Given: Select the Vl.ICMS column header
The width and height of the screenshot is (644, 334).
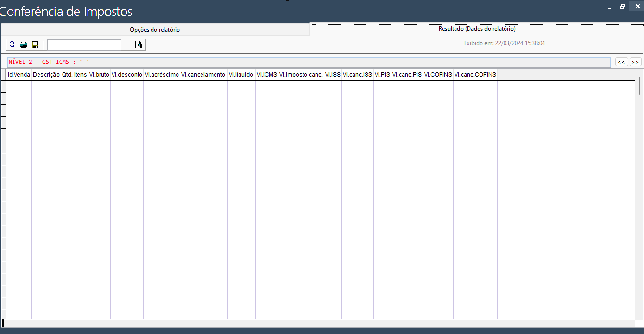Looking at the screenshot, I should [267, 75].
